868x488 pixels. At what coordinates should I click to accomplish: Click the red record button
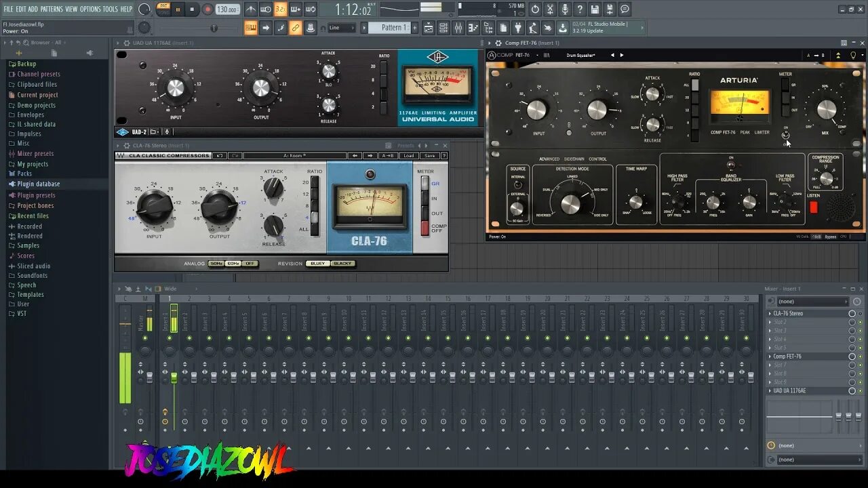click(208, 9)
